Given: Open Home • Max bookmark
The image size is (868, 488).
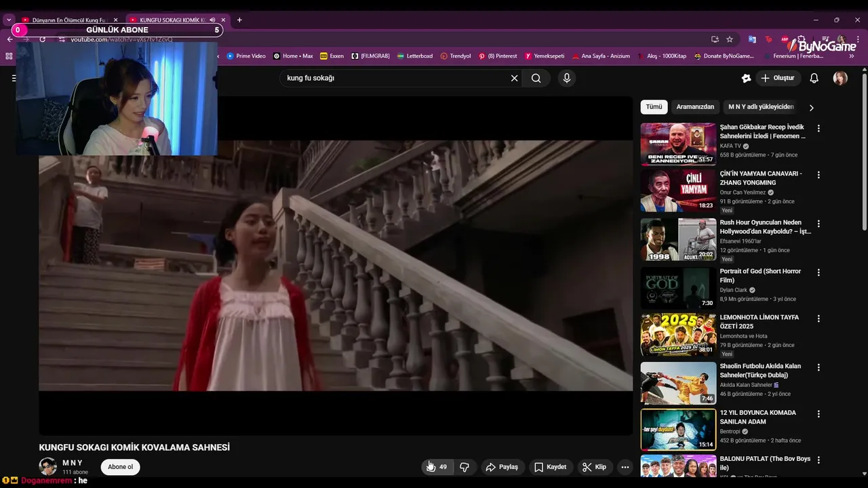Looking at the screenshot, I should pyautogui.click(x=293, y=56).
